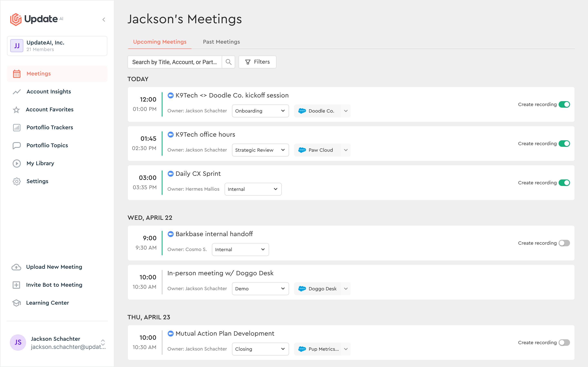588x367 pixels.
Task: Disable recording for K9Tech office hours
Action: pos(564,144)
